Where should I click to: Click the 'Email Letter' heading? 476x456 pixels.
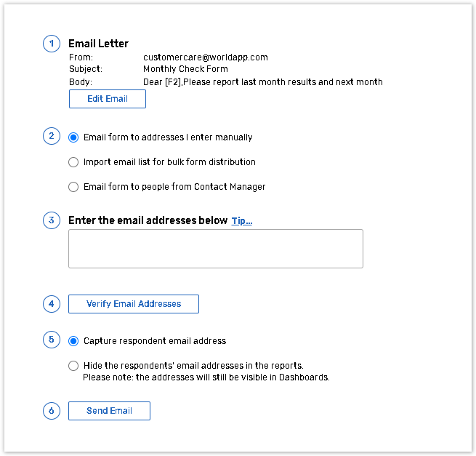pos(98,44)
